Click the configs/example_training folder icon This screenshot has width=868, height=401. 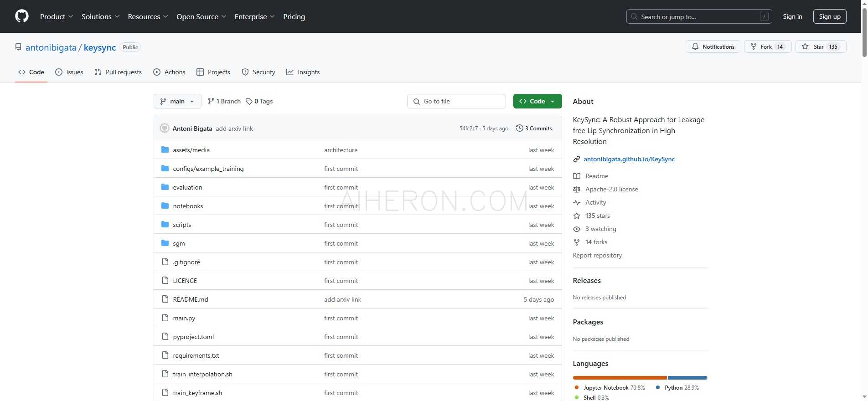[x=165, y=169]
